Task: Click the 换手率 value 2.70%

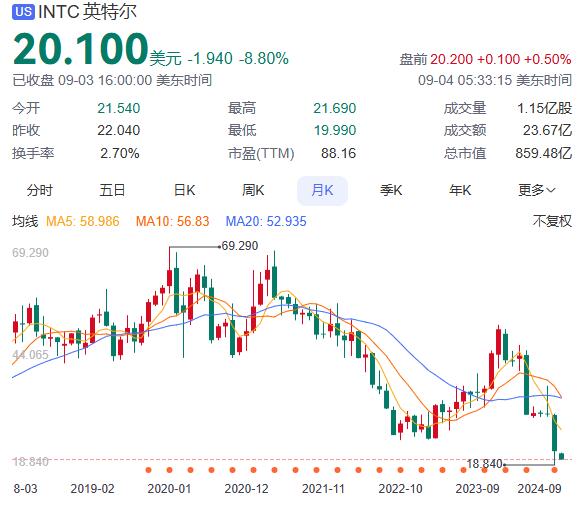Action: 120,153
